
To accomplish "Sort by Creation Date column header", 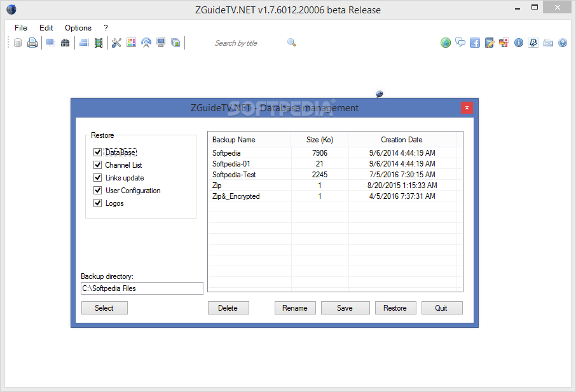I will tap(402, 140).
